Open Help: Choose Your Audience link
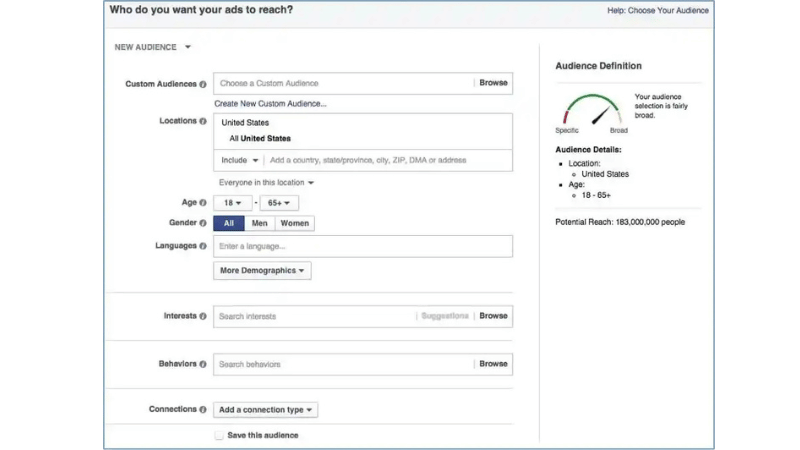The width and height of the screenshot is (800, 450). pyautogui.click(x=658, y=10)
